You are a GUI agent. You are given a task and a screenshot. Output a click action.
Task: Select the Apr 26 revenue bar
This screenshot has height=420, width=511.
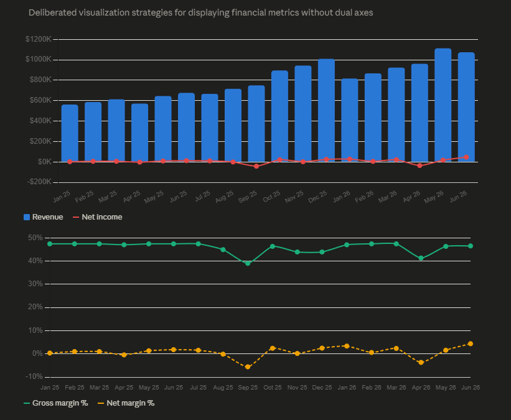click(x=420, y=113)
